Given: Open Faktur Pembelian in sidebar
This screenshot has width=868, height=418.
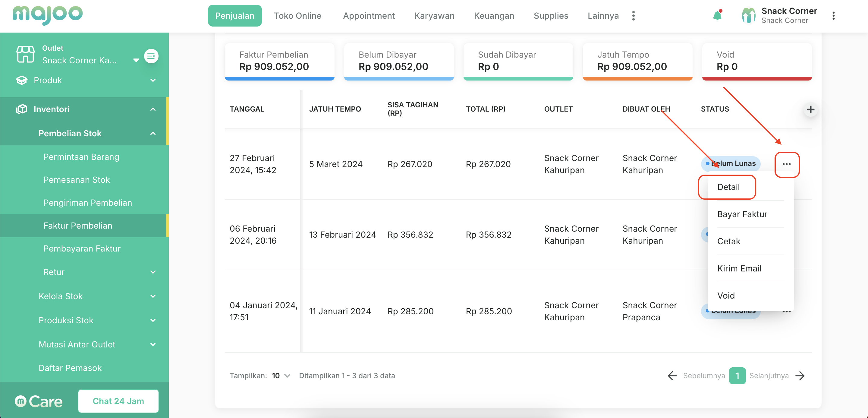Looking at the screenshot, I should tap(84, 226).
